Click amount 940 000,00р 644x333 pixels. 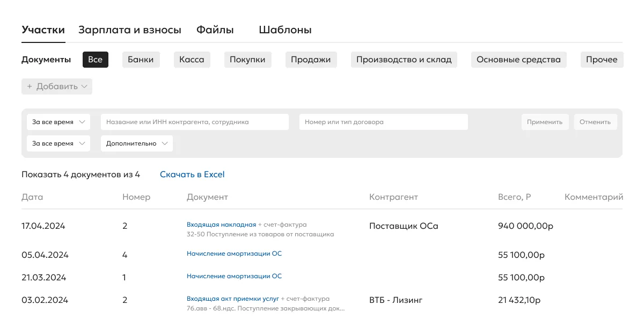coord(525,226)
